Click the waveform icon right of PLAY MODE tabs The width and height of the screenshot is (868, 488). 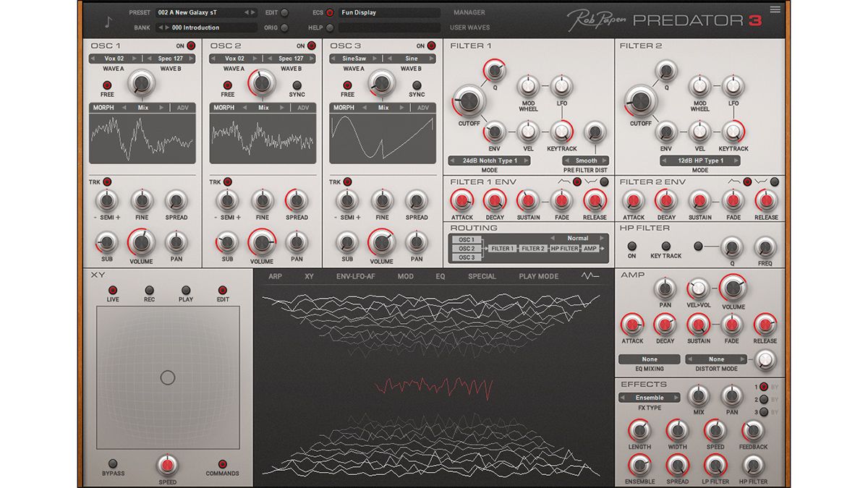point(589,275)
